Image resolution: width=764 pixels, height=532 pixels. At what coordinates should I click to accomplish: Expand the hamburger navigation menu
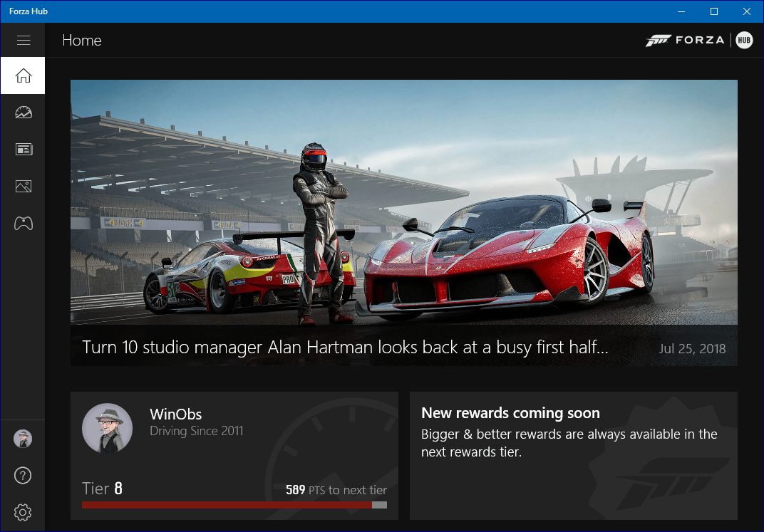(x=23, y=41)
